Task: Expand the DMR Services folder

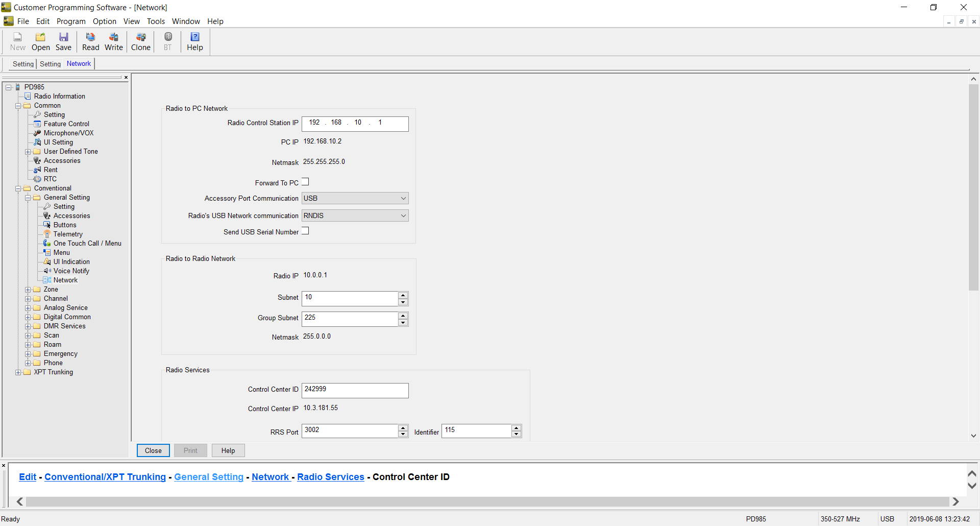Action: coord(28,326)
